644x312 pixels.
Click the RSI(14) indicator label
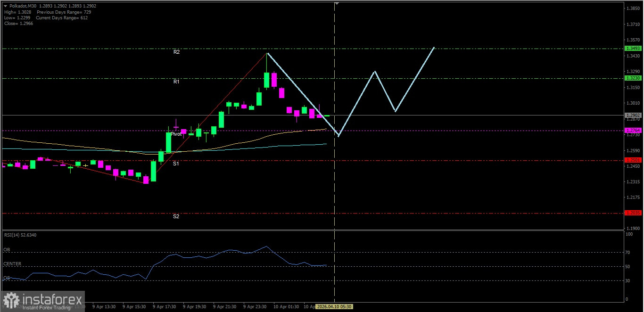coord(20,235)
